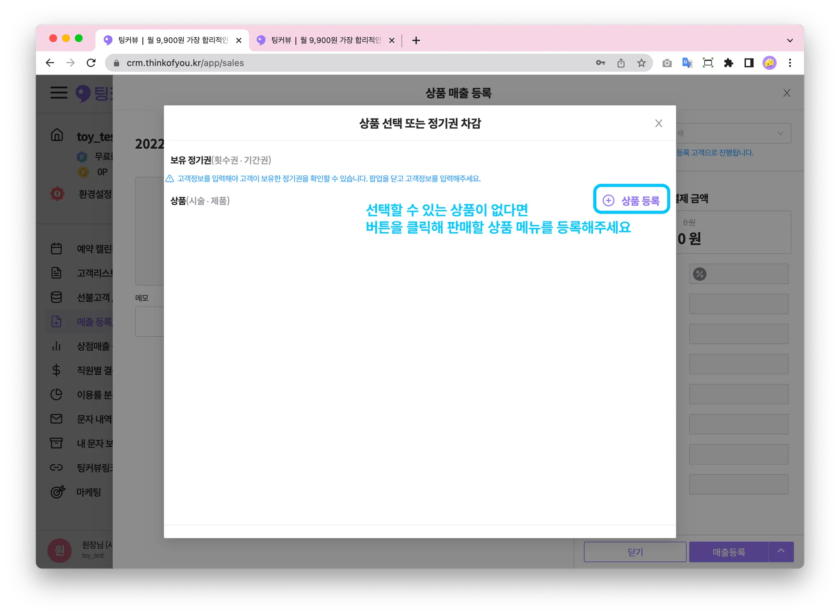Viewport: 840px width, 616px height.
Task: Open 이용률 분석 pie chart icon
Action: coord(56,395)
